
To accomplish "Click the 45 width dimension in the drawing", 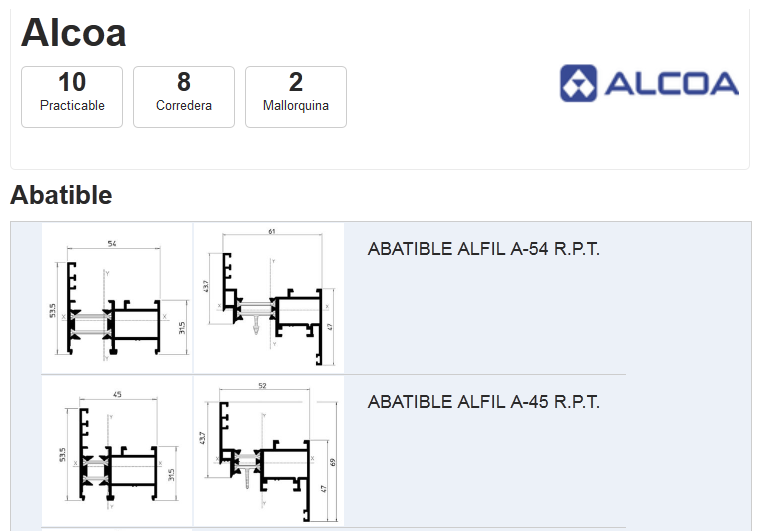I will 117,395.
